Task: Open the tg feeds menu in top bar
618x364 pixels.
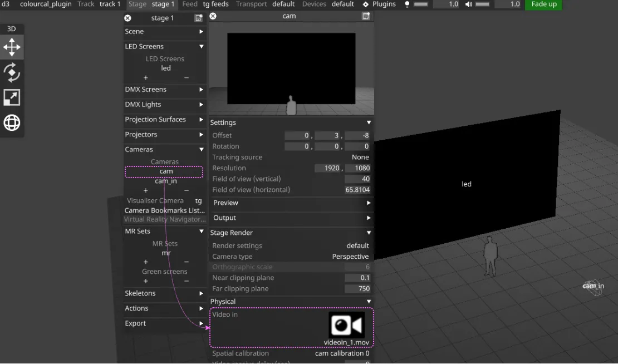Action: click(215, 4)
